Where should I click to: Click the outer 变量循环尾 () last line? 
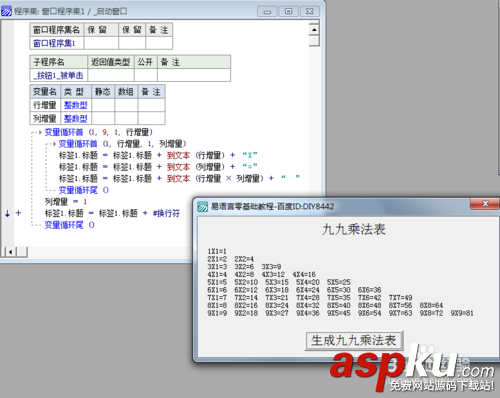point(70,225)
